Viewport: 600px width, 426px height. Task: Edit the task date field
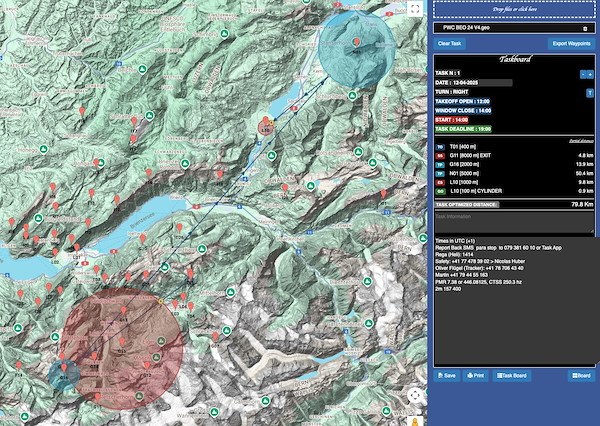point(473,83)
